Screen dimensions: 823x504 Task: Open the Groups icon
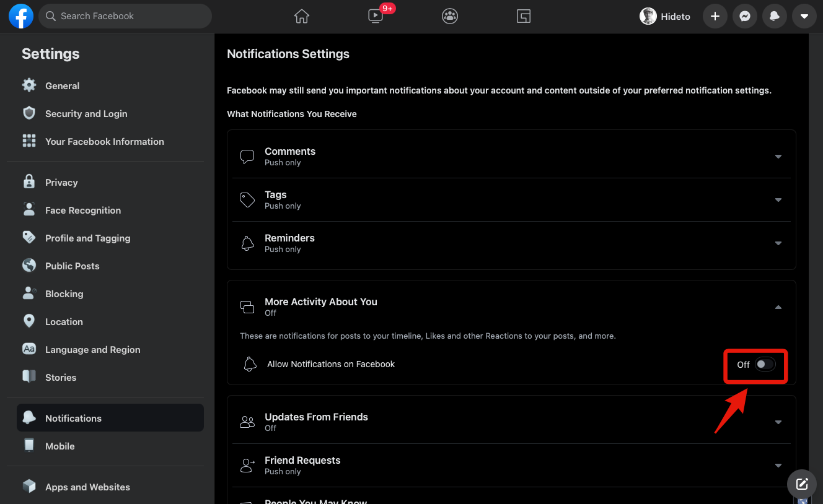point(450,16)
